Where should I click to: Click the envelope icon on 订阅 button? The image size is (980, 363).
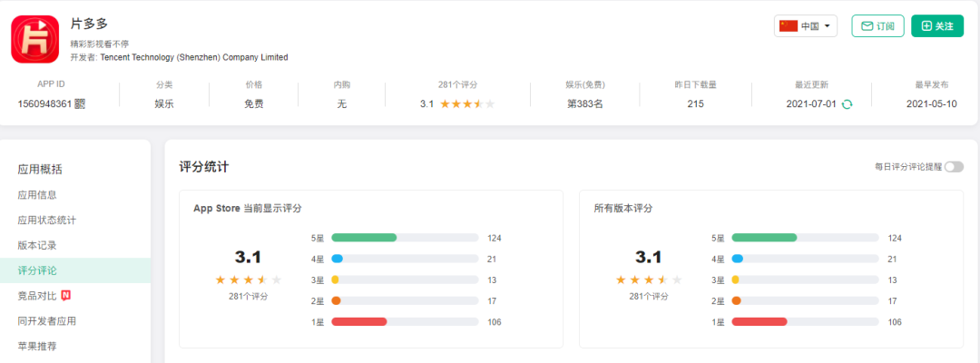pyautogui.click(x=867, y=26)
